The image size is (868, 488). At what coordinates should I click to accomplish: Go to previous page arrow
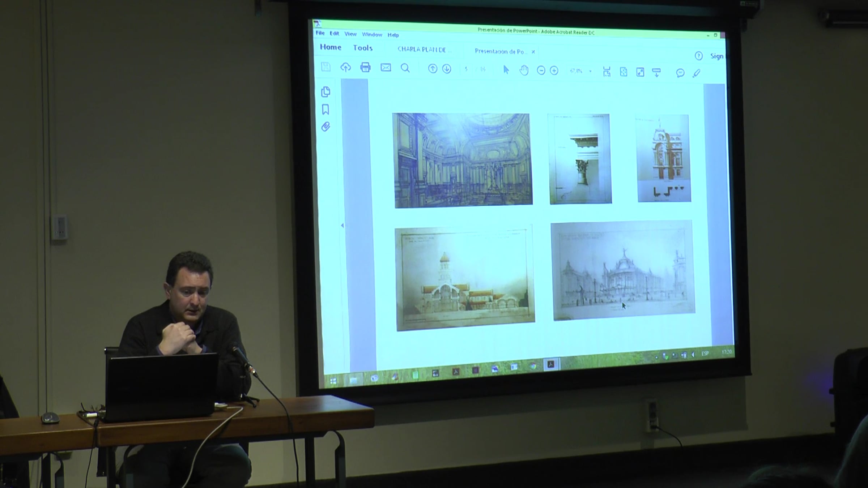[433, 69]
